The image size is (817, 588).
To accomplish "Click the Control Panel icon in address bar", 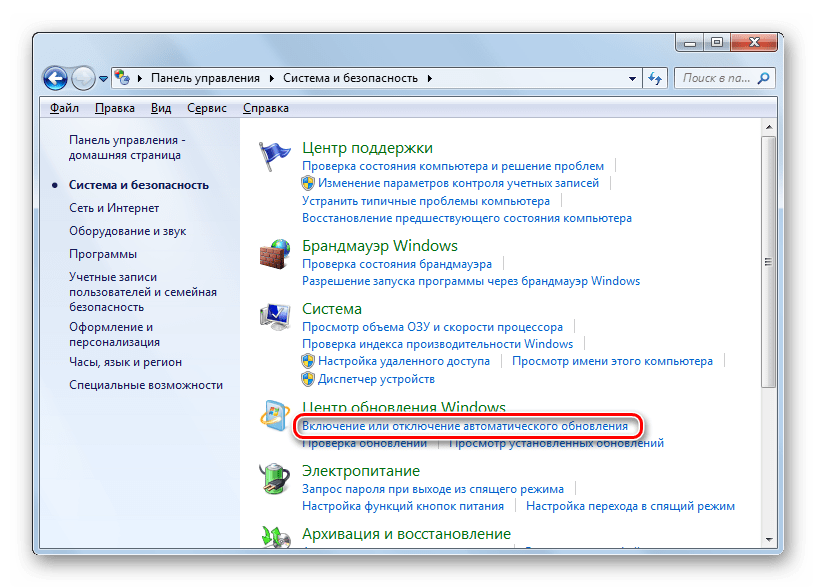I will (x=122, y=78).
